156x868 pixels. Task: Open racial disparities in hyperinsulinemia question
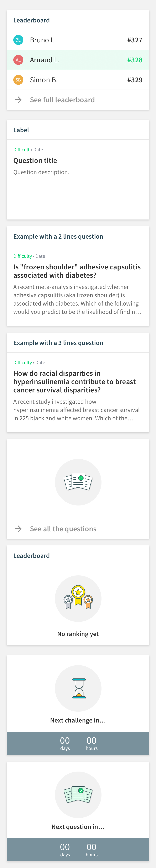[x=78, y=392]
